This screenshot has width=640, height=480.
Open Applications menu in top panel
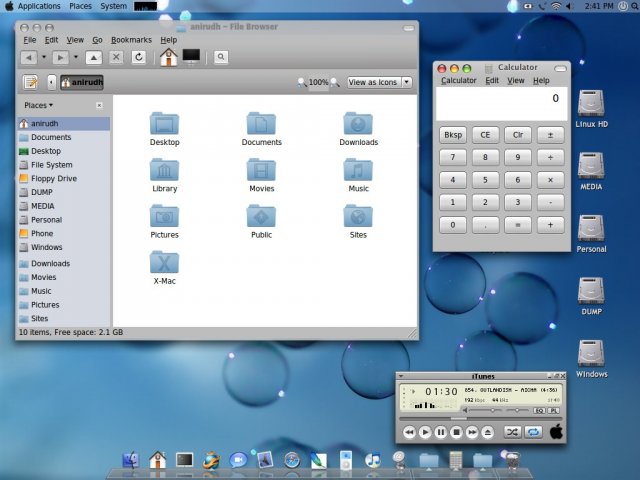pyautogui.click(x=39, y=6)
